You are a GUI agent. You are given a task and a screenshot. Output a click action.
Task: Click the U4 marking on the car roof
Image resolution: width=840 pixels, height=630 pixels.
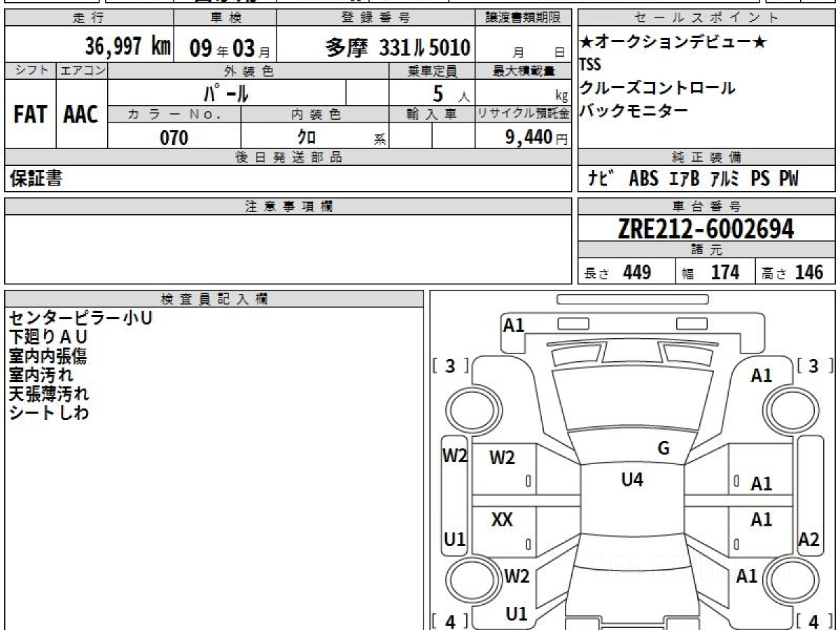tap(632, 480)
